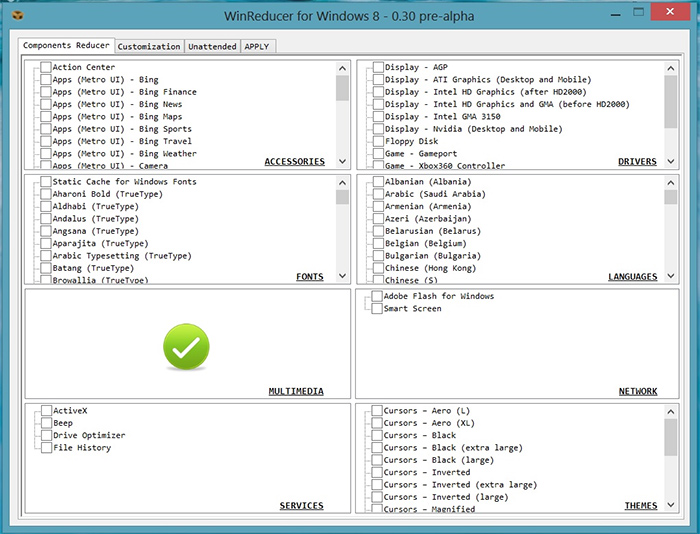Click Languages list scroll up arrow
The width and height of the screenshot is (700, 534).
pyautogui.click(x=671, y=183)
